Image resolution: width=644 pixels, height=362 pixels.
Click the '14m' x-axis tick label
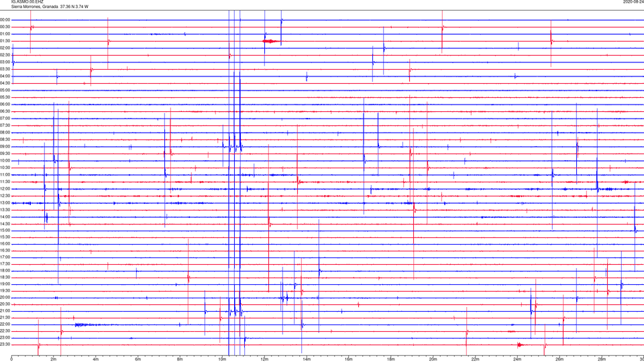307,359
